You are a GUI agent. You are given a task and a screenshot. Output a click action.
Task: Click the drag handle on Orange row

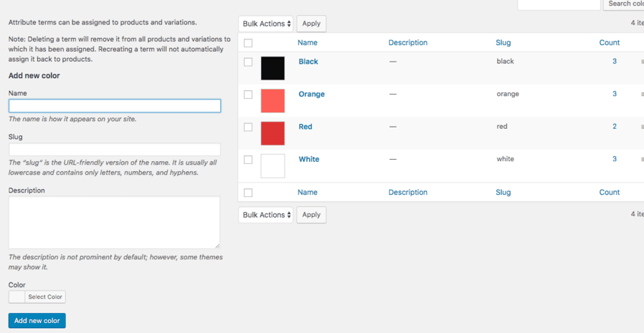click(642, 94)
